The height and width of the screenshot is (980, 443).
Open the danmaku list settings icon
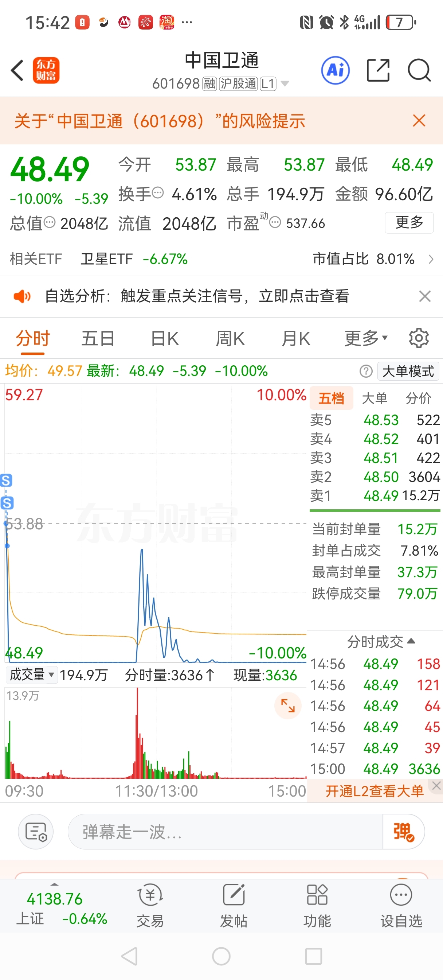click(x=36, y=832)
